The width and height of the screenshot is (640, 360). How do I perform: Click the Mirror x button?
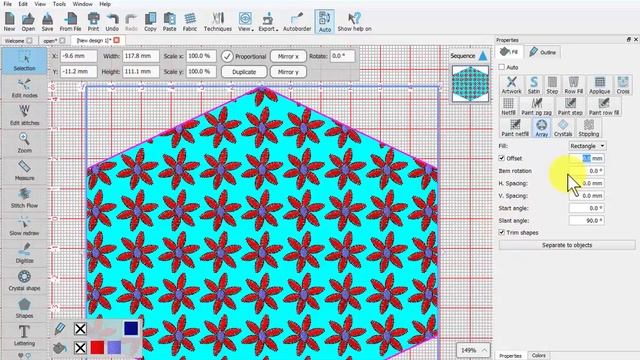point(288,56)
